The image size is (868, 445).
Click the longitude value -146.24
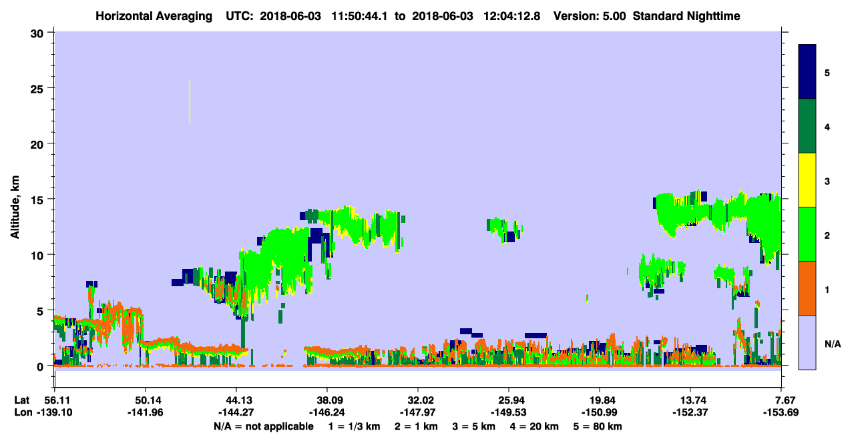click(x=327, y=413)
